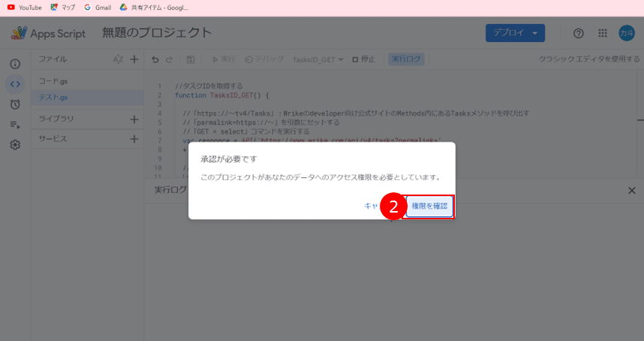Click the redo arrow icon
Viewport: 644px width, 341px height.
[169, 60]
